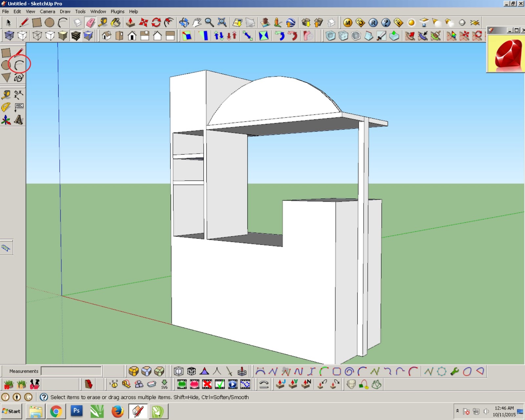Image resolution: width=525 pixels, height=420 pixels.
Task: Click the Measurements input field
Action: pyautogui.click(x=71, y=371)
